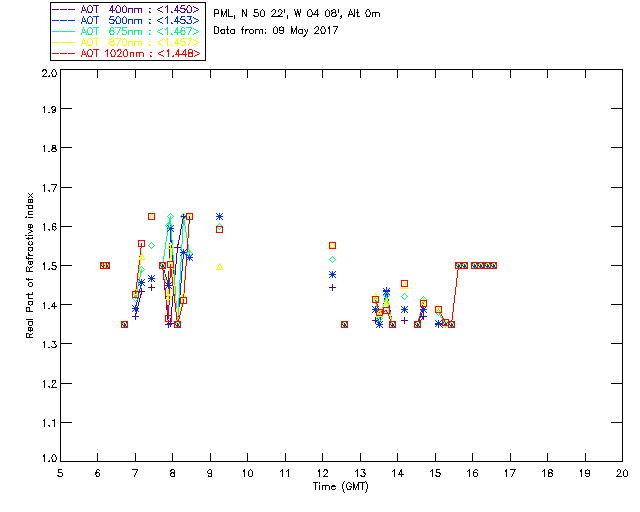Image resolution: width=640 pixels, height=512 pixels.
Task: Click the 1.6 y-axis tick label
Action: point(49,227)
